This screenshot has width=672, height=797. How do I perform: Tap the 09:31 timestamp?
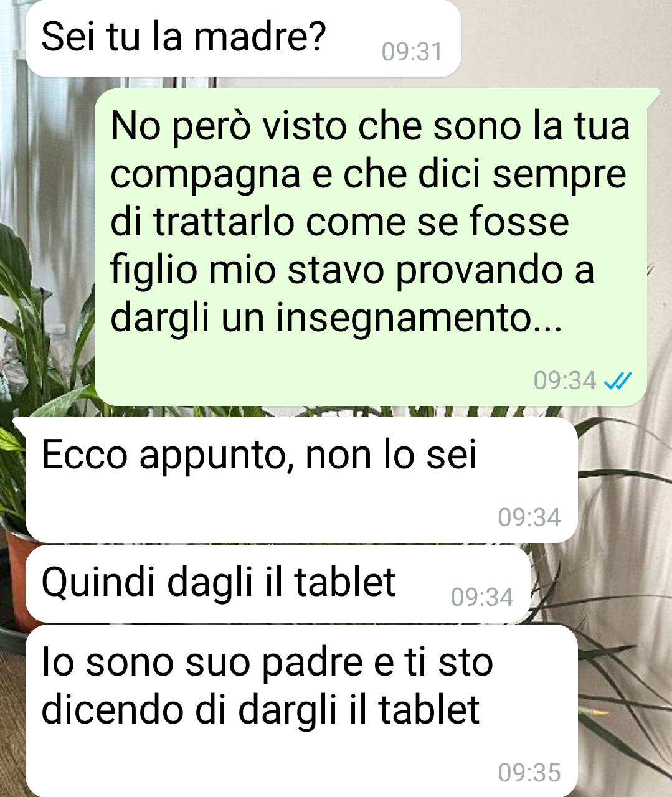(x=412, y=52)
